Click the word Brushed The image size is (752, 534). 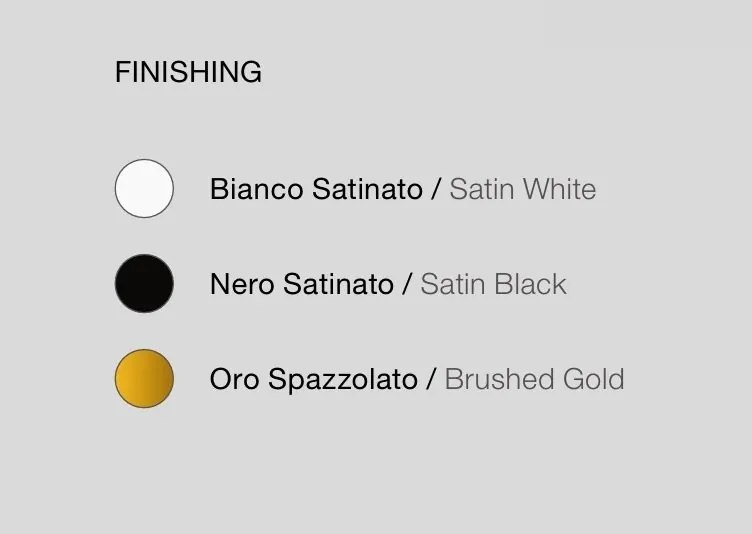[499, 379]
